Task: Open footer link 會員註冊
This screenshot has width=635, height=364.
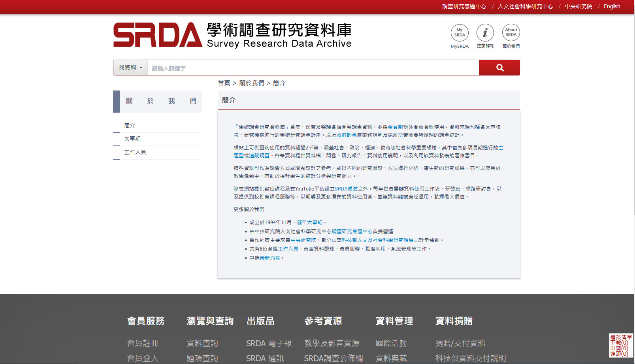Action: click(x=143, y=343)
